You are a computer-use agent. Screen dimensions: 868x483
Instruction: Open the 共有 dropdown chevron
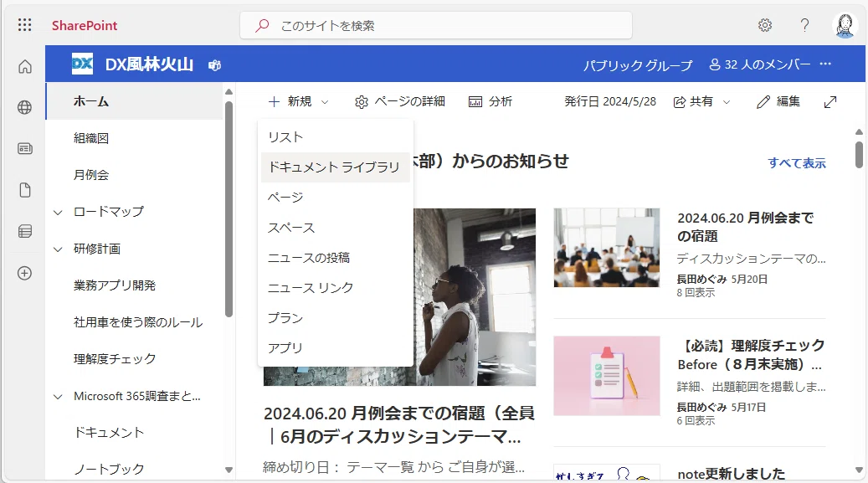click(x=727, y=102)
